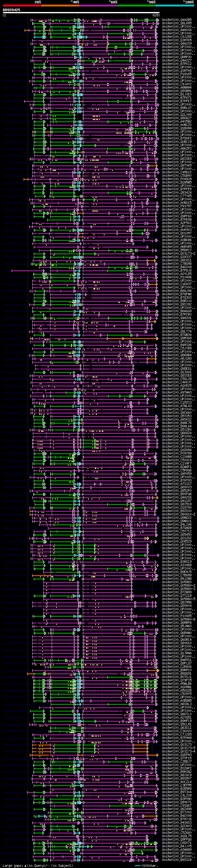This screenshot has width=197, height=868.
Task: Click the cyan ~100% identity legend bar
Action: tap(175, 6)
